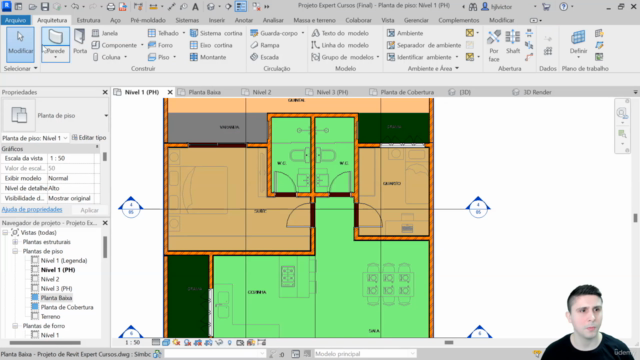This screenshot has height=360, width=640.
Task: Choose the Porta door tool
Action: tap(80, 42)
